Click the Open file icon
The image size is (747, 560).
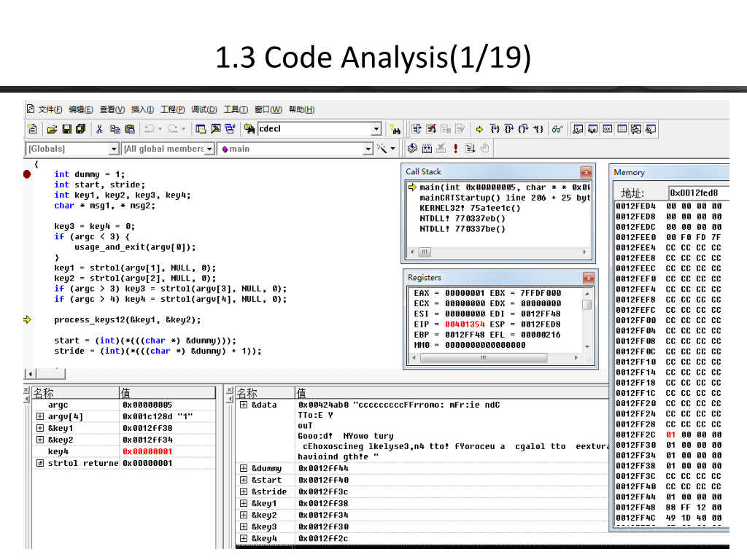pyautogui.click(x=52, y=129)
